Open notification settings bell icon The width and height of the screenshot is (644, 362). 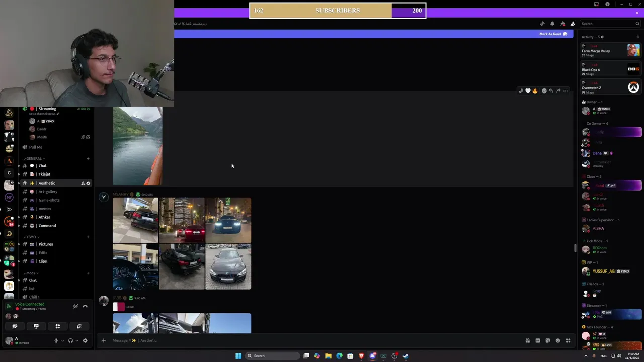(x=552, y=24)
